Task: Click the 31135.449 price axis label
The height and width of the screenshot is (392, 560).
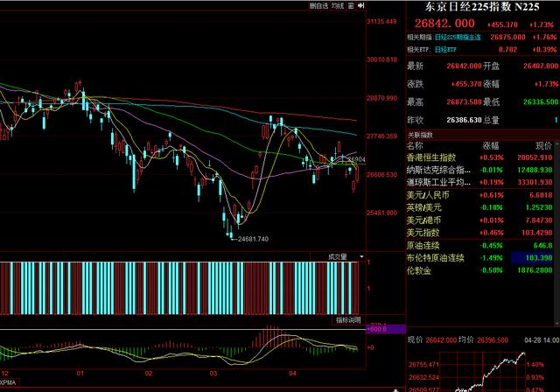Action: click(x=381, y=21)
